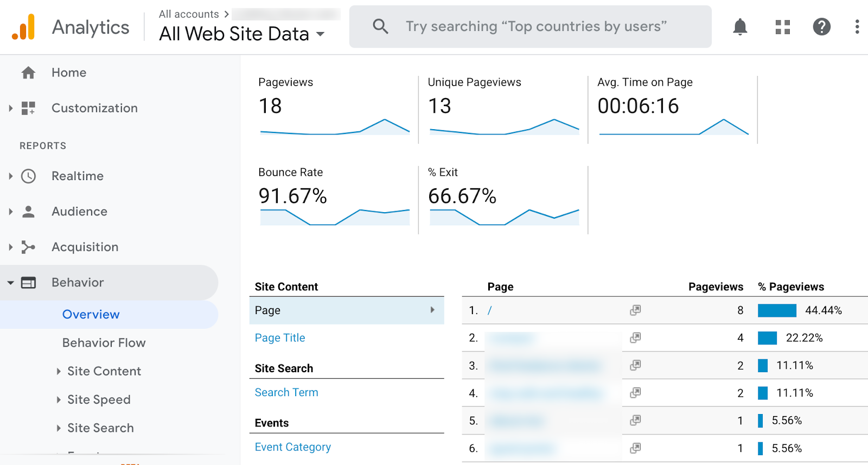Expand the Customization section arrow

(10, 108)
